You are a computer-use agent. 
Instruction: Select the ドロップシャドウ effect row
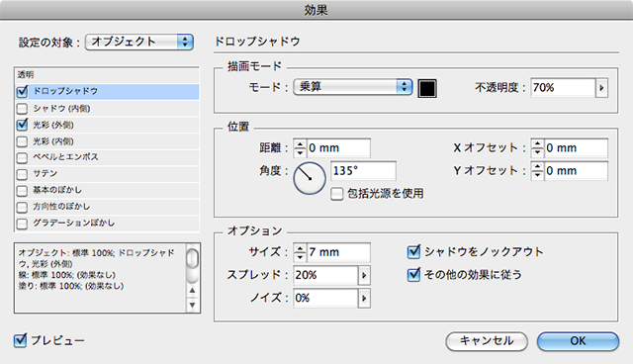107,92
